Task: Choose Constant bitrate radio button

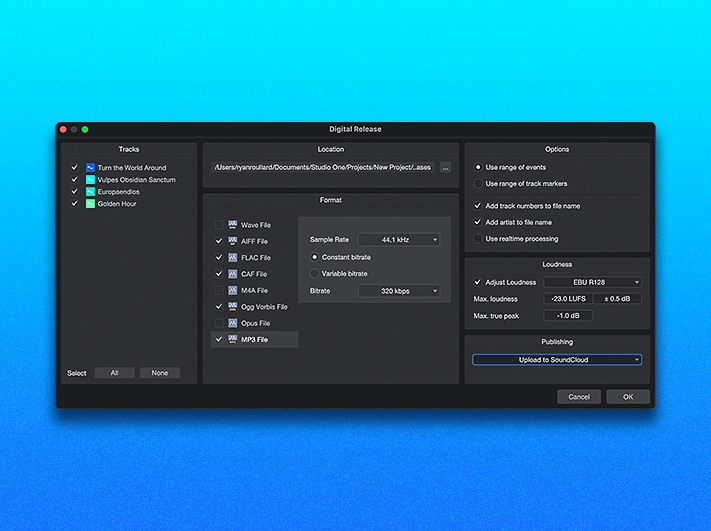Action: coord(314,257)
